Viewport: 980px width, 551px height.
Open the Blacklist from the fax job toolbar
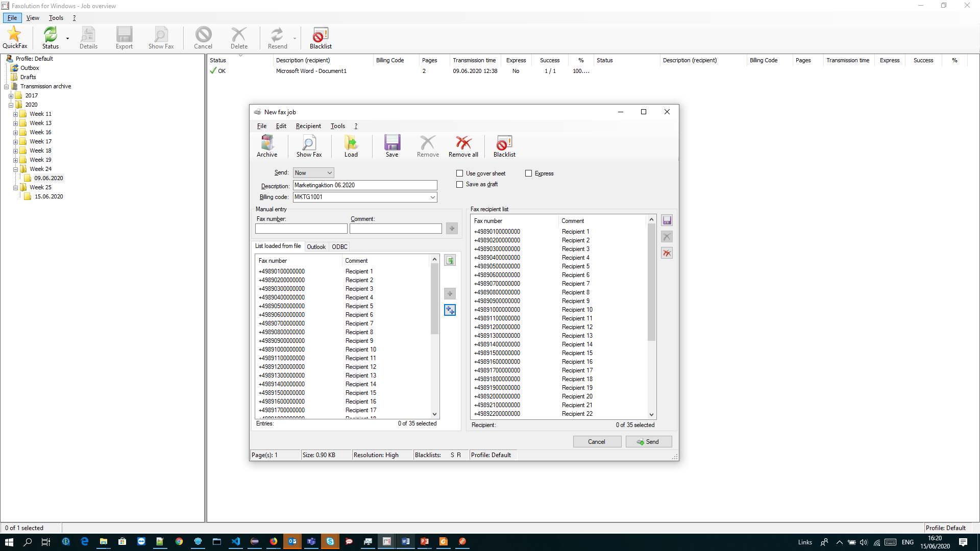pos(504,146)
